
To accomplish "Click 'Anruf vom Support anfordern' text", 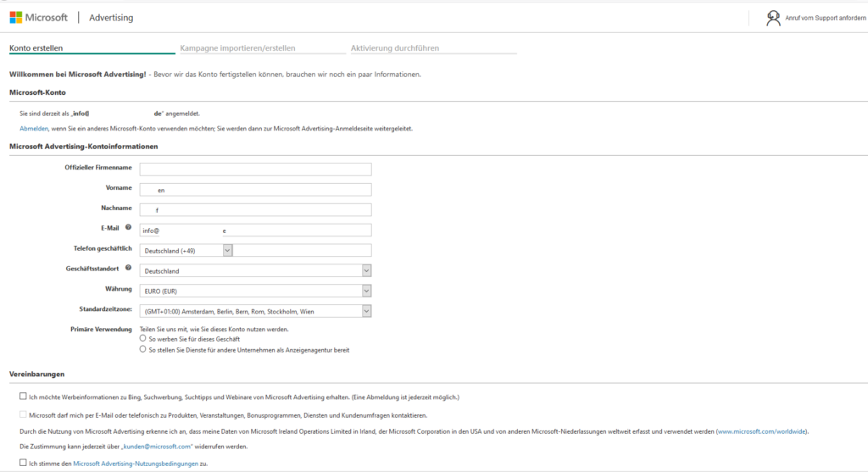I will 822,18.
